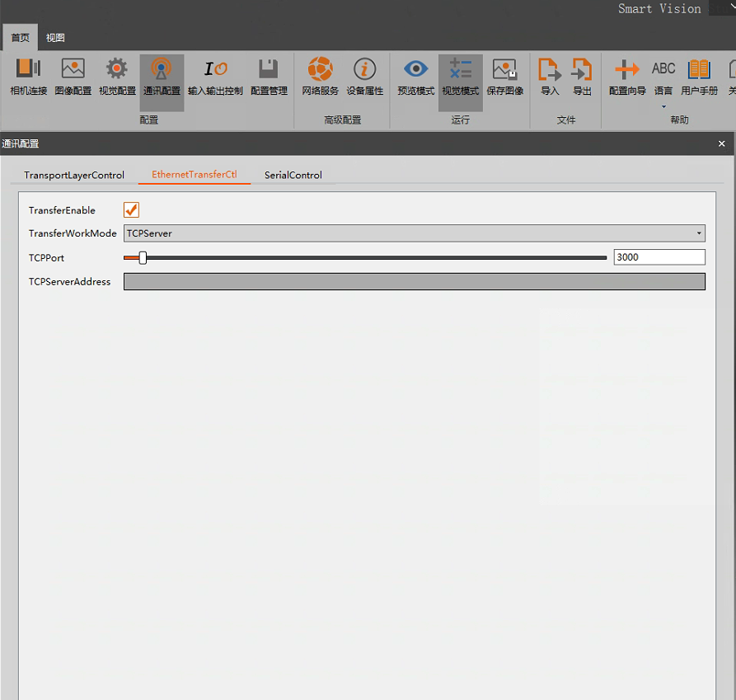Select the 视图 view ribbon tab
The width and height of the screenshot is (736, 700).
tap(55, 38)
